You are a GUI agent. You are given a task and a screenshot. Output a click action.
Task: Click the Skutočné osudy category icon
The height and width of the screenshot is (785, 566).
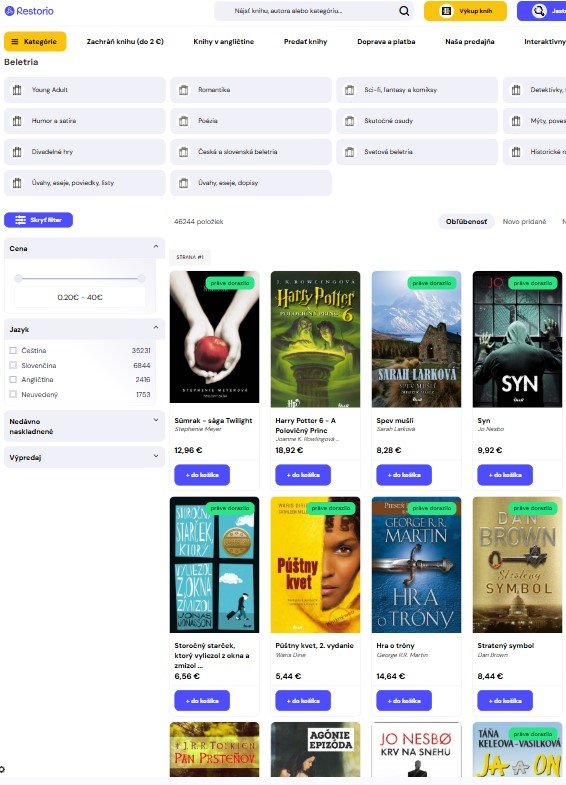point(350,121)
